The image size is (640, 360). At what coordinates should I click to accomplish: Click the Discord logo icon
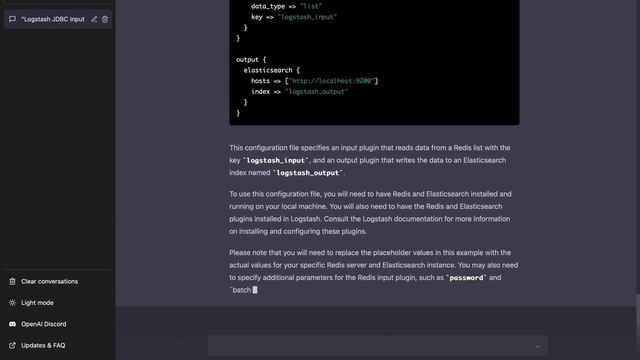pos(12,324)
